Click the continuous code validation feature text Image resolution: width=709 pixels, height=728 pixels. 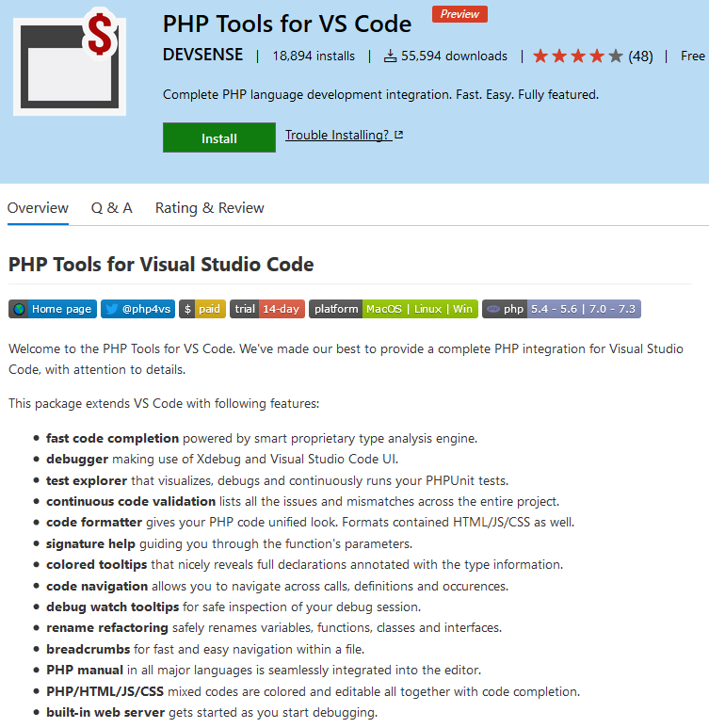click(x=131, y=501)
